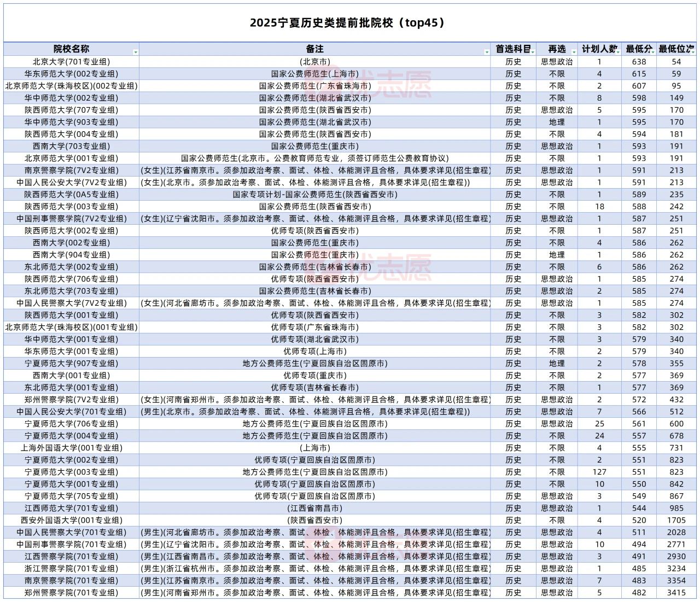
Task: Open the 备注 column filter dropdown
Action: (x=487, y=52)
